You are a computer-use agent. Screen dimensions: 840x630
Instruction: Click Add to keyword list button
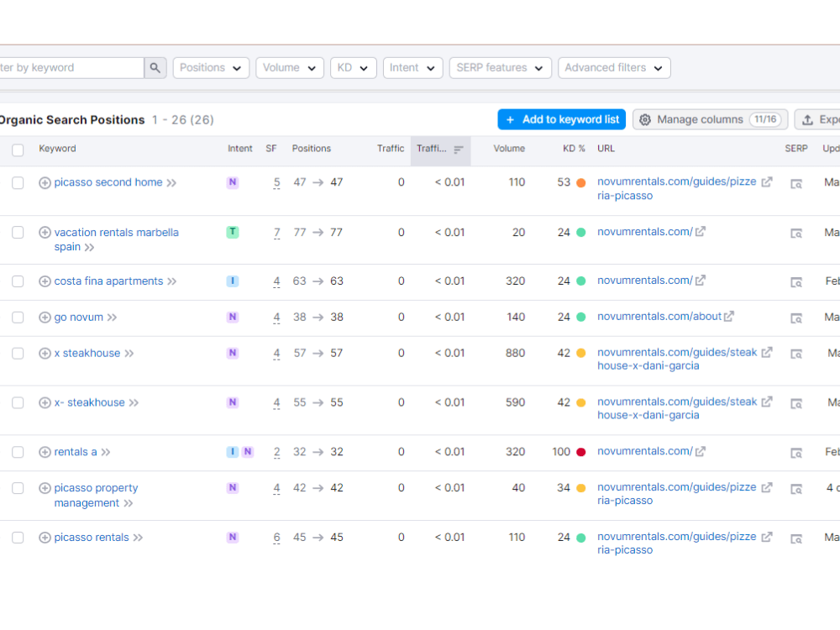click(x=562, y=119)
